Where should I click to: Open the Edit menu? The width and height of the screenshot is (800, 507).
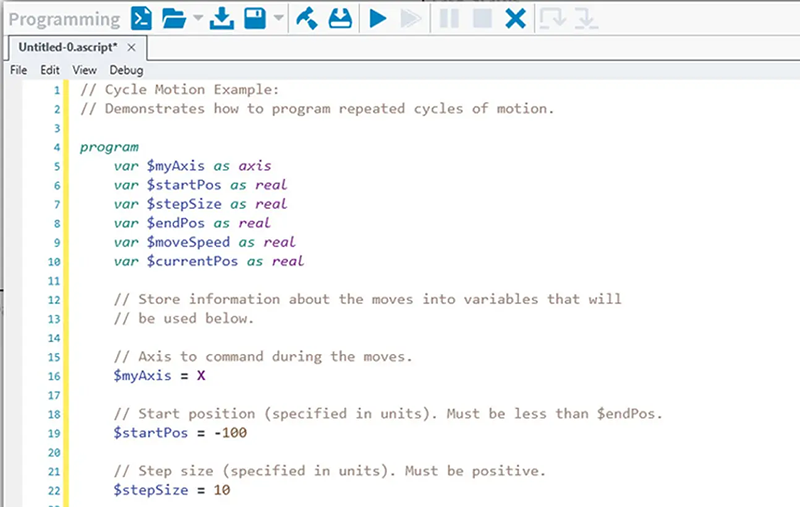click(50, 70)
